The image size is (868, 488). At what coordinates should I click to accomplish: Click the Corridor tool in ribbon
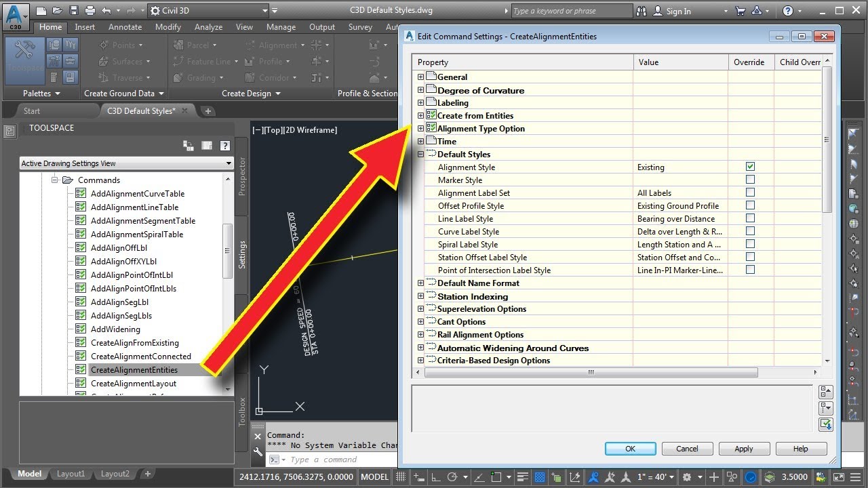(x=273, y=77)
